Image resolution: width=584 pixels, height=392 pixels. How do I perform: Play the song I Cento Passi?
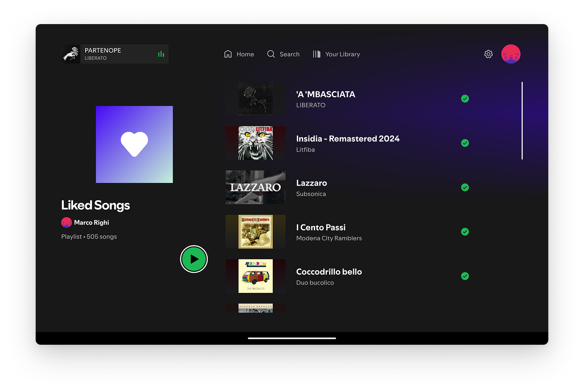coord(321,227)
